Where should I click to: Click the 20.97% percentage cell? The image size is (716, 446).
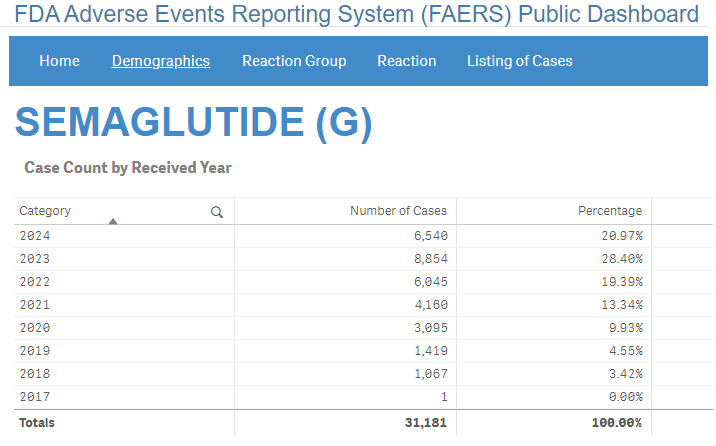point(622,236)
